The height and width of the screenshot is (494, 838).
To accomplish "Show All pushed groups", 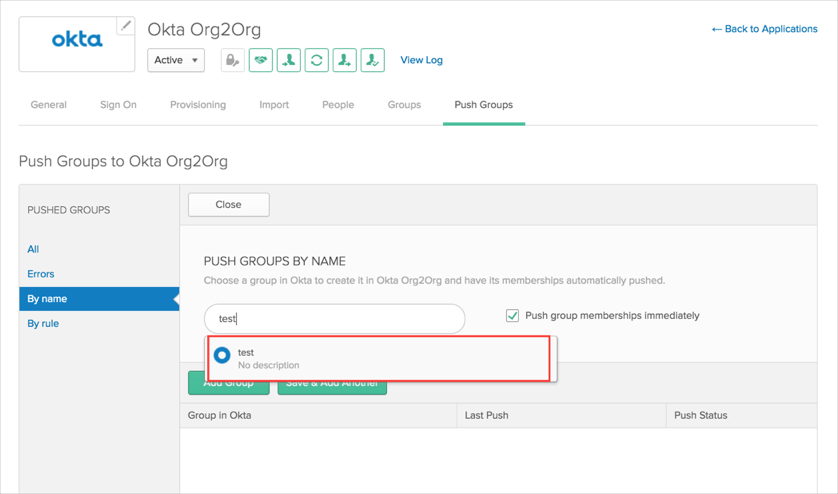I will 33,249.
